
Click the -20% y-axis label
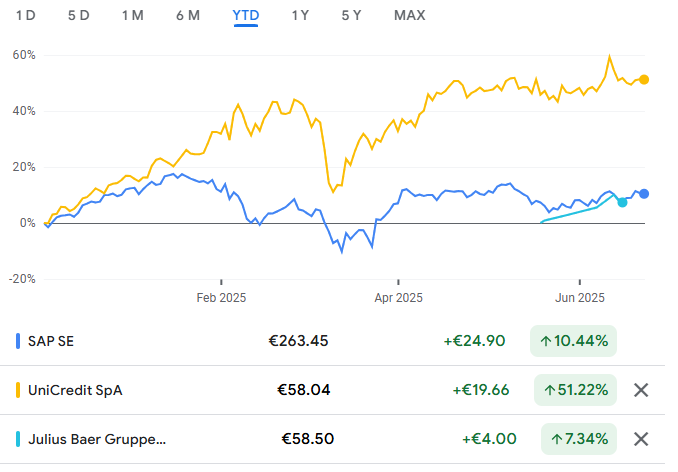(x=22, y=279)
